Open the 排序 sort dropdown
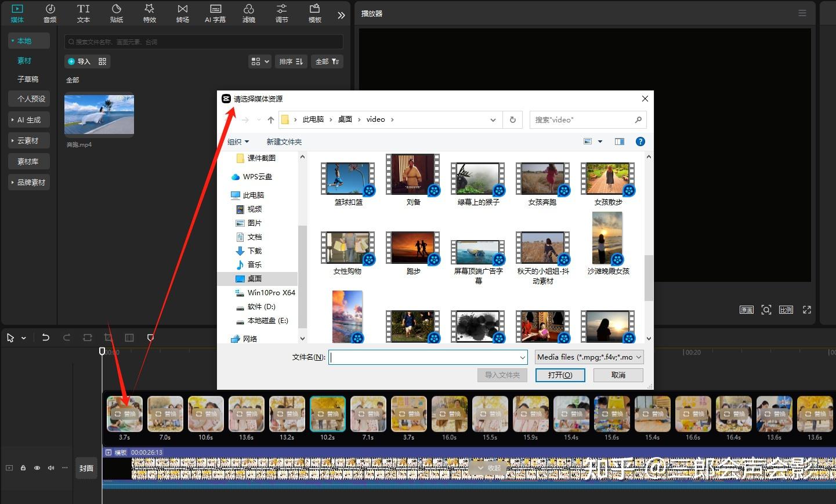This screenshot has width=836, height=504. (x=291, y=61)
